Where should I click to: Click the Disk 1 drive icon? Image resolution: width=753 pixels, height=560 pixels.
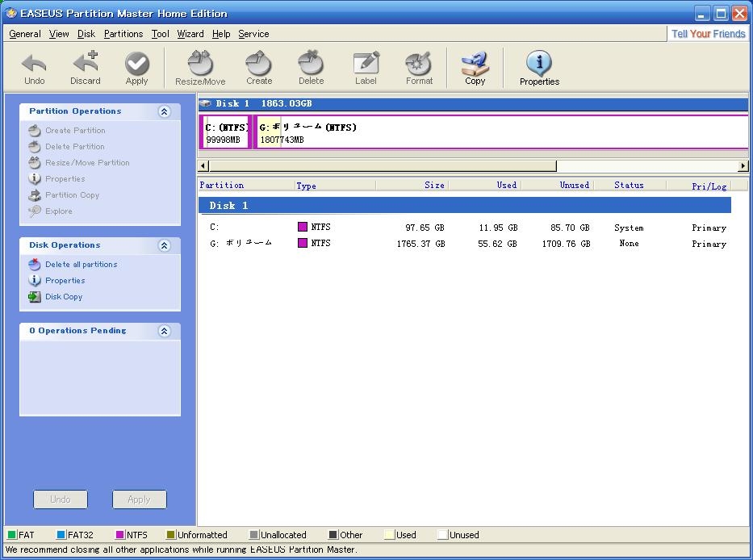pos(206,103)
